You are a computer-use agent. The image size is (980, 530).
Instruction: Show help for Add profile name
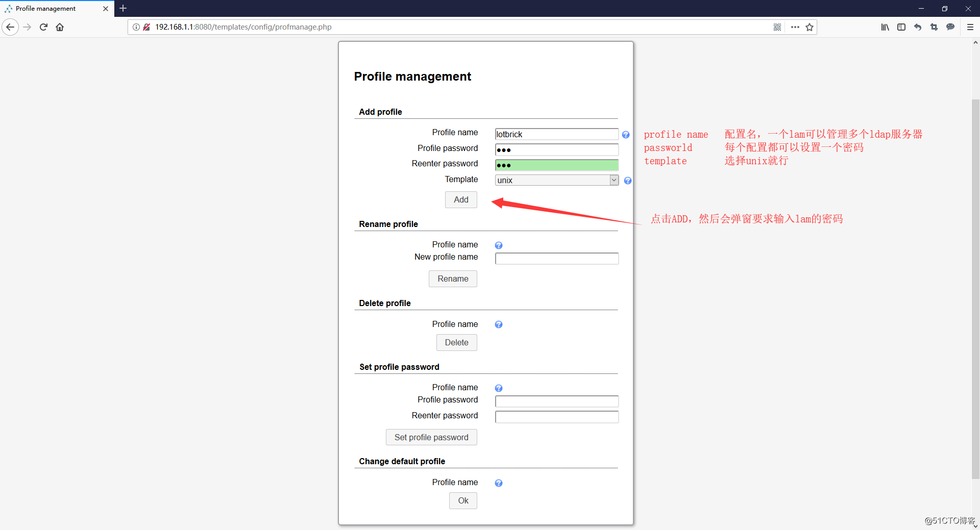(626, 135)
